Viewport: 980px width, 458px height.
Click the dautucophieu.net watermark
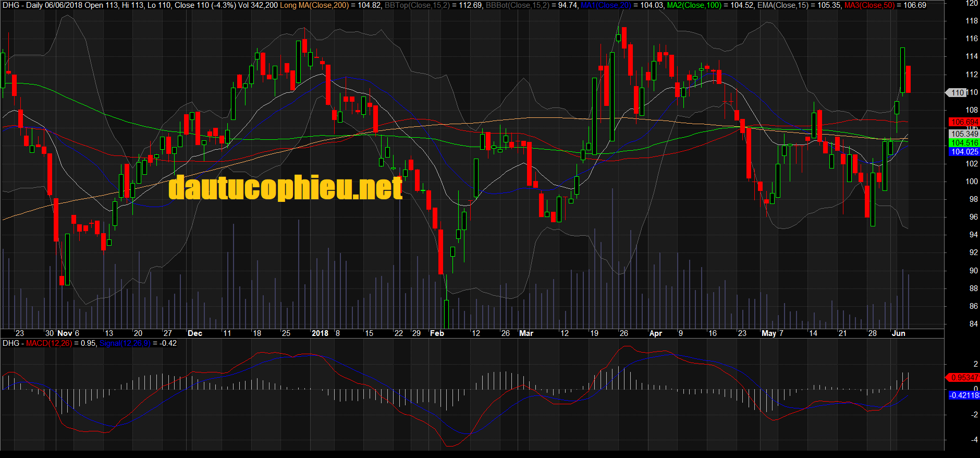tap(286, 188)
